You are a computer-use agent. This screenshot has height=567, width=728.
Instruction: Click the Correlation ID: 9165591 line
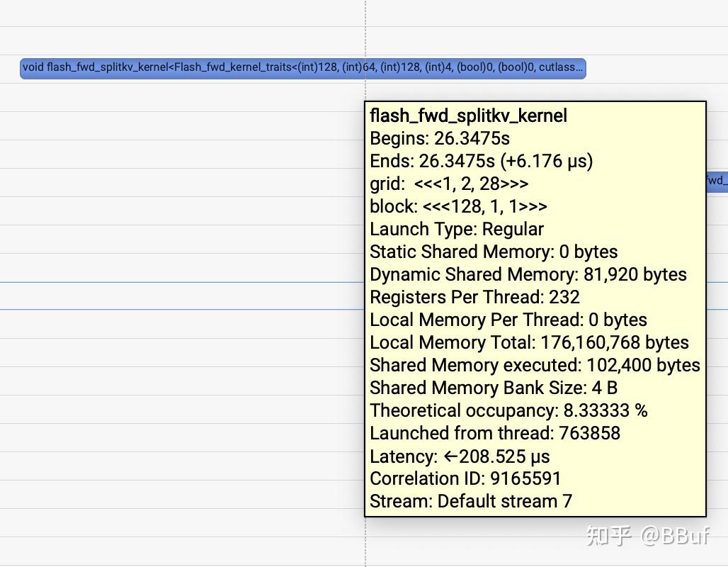coord(465,478)
